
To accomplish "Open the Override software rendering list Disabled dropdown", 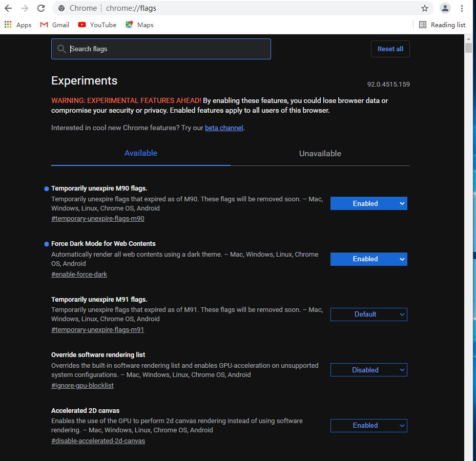I will (x=368, y=370).
